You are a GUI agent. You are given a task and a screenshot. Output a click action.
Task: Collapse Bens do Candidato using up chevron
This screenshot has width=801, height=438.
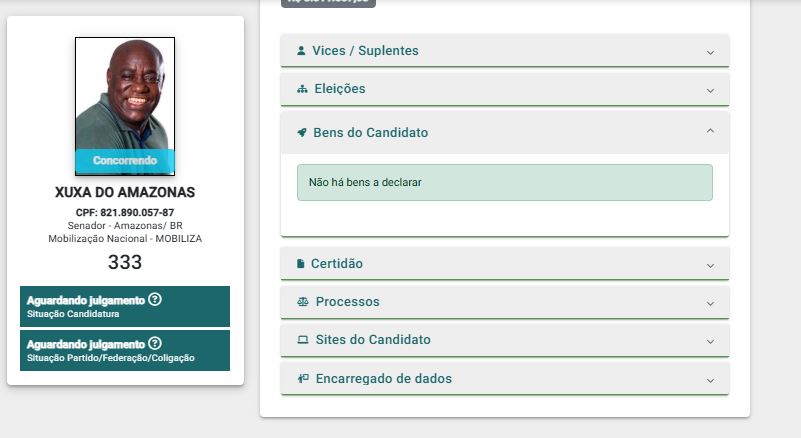710,131
